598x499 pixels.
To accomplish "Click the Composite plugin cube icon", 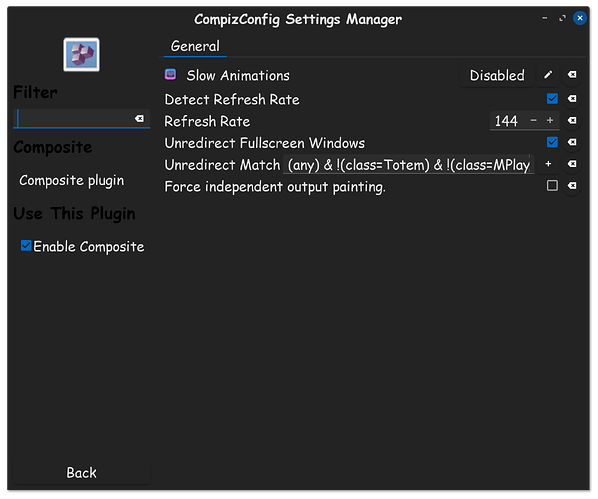I will [x=81, y=55].
